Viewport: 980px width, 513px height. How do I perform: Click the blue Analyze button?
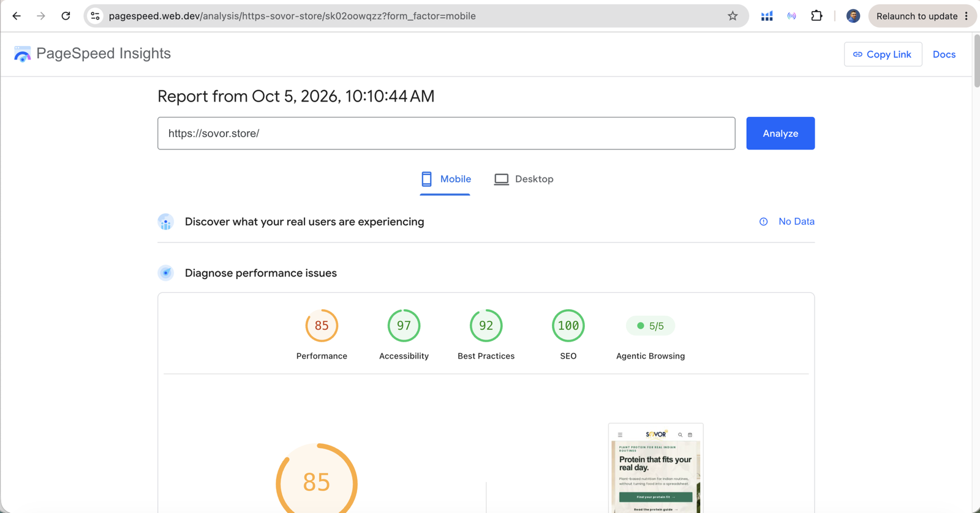780,133
